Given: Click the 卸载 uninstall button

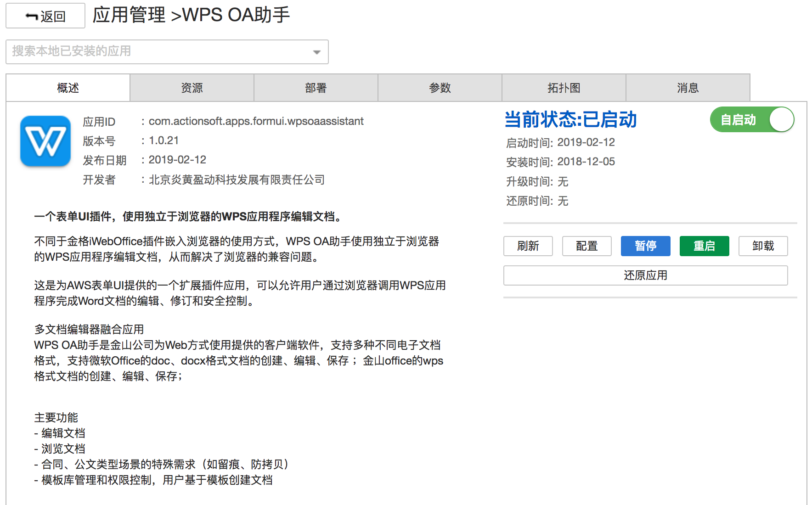Looking at the screenshot, I should [763, 246].
